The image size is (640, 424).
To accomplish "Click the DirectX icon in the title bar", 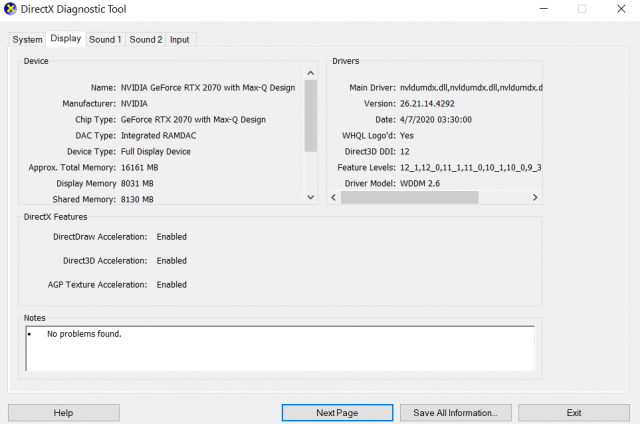I will click(11, 9).
